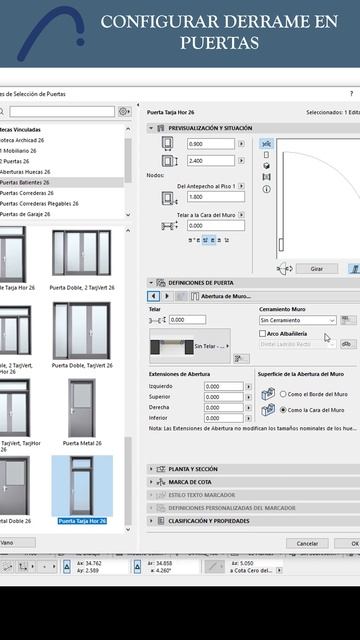Open the Sin Telar reveal type selector
The image size is (360, 640).
[x=190, y=346]
